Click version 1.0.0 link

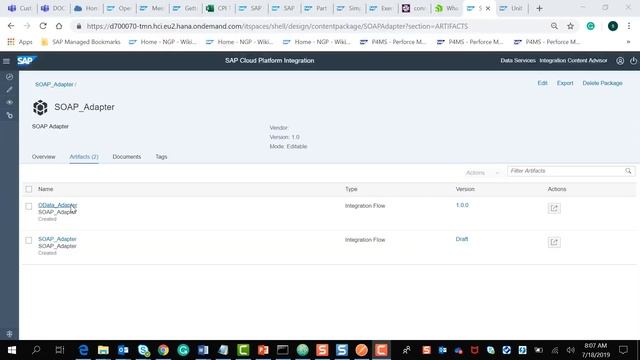click(462, 205)
